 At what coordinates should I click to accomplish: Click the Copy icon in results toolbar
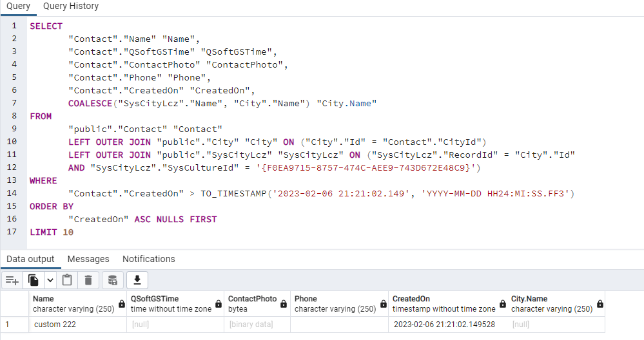coord(34,281)
